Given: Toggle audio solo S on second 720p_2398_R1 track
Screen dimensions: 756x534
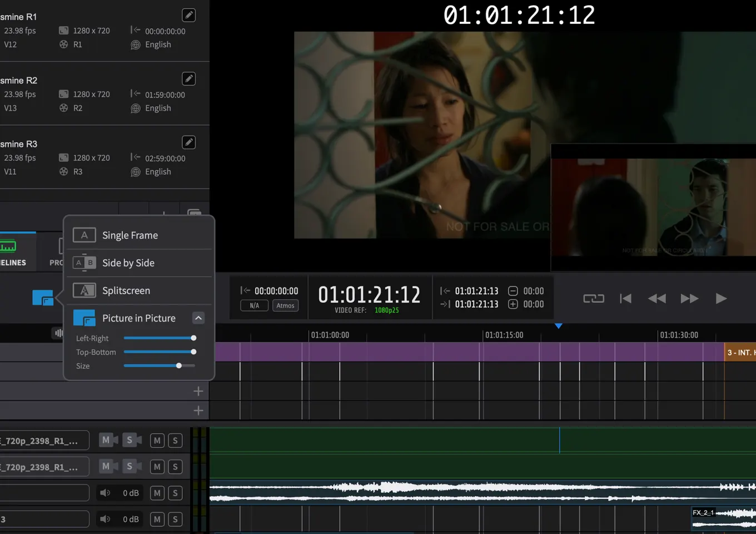Looking at the screenshot, I should coord(175,467).
